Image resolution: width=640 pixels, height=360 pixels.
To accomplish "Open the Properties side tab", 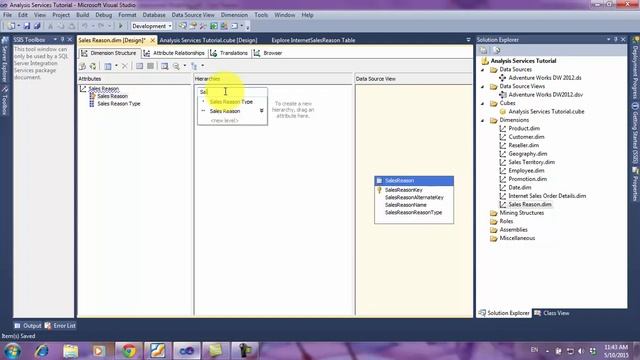I will pyautogui.click(x=635, y=185).
